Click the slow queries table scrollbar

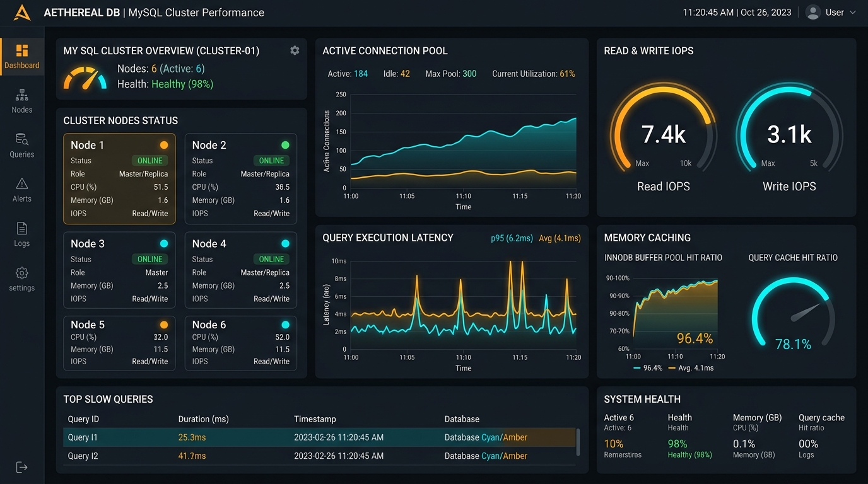pyautogui.click(x=578, y=442)
